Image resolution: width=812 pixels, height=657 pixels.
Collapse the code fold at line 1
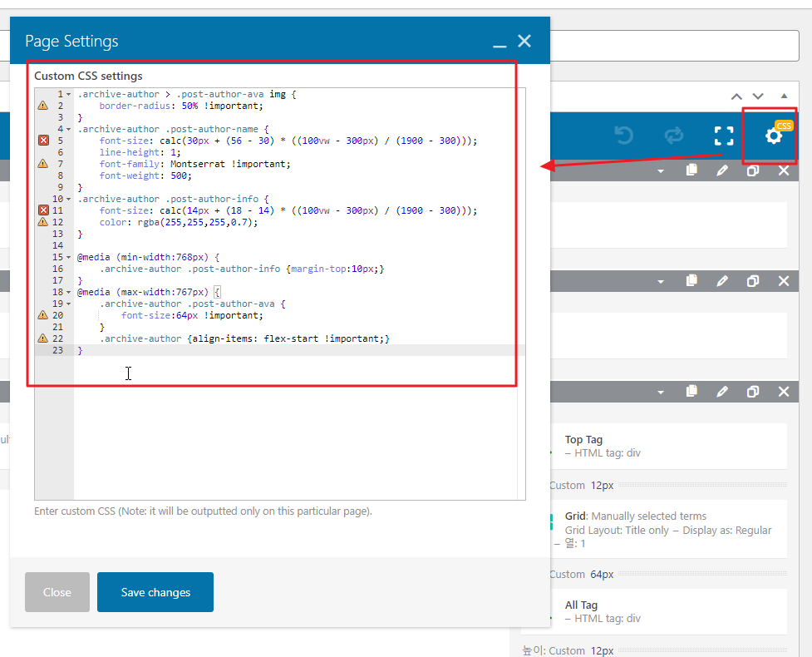pyautogui.click(x=68, y=94)
